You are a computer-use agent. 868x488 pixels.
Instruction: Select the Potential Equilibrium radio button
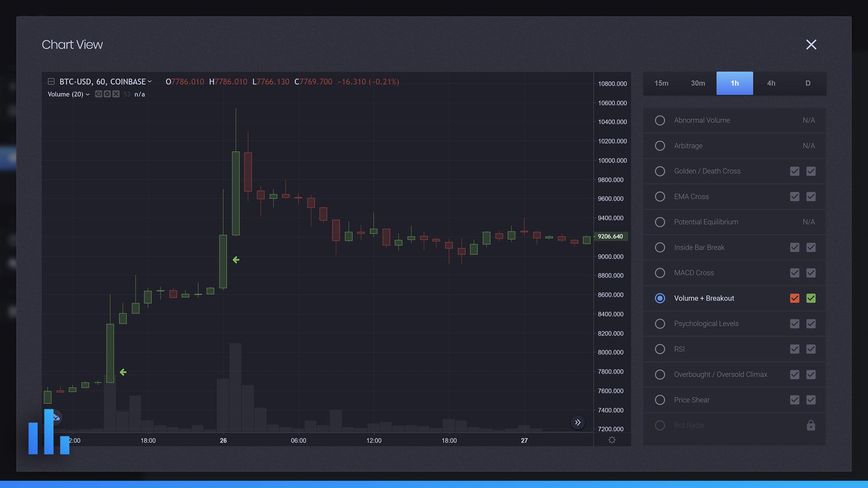(x=660, y=222)
